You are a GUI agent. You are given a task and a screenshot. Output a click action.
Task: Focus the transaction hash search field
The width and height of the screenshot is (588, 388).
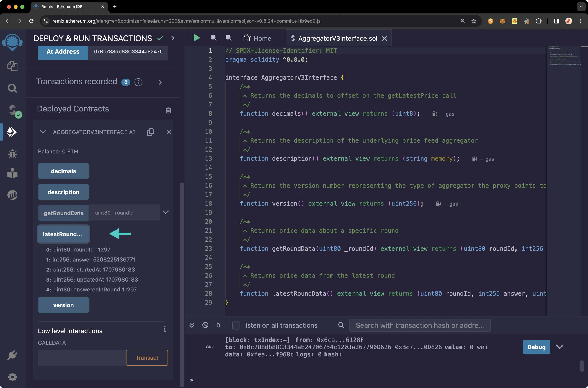click(420, 325)
